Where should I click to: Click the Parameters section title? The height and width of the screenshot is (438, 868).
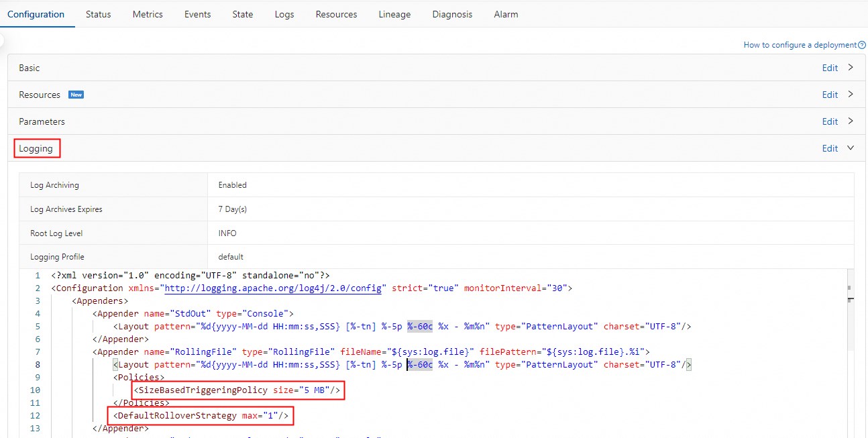click(x=42, y=121)
